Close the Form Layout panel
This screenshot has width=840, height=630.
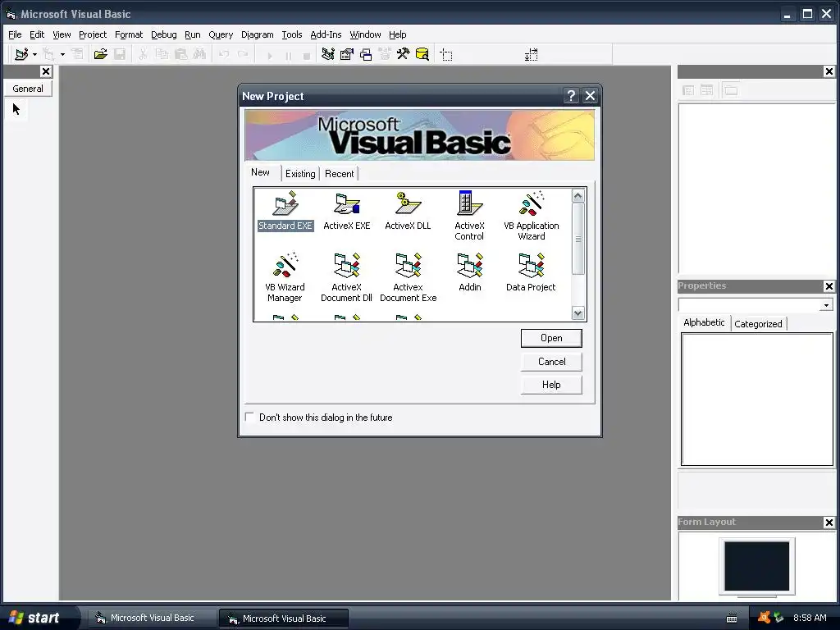tap(829, 523)
